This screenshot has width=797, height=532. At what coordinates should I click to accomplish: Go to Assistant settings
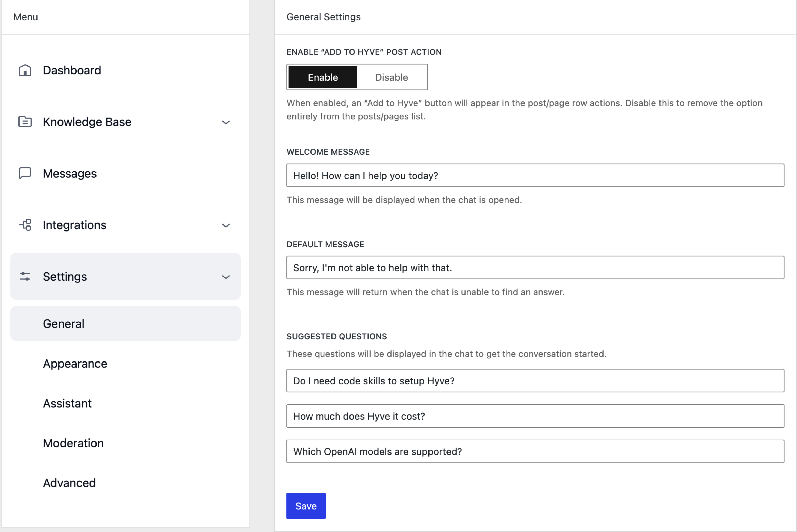[x=67, y=404]
